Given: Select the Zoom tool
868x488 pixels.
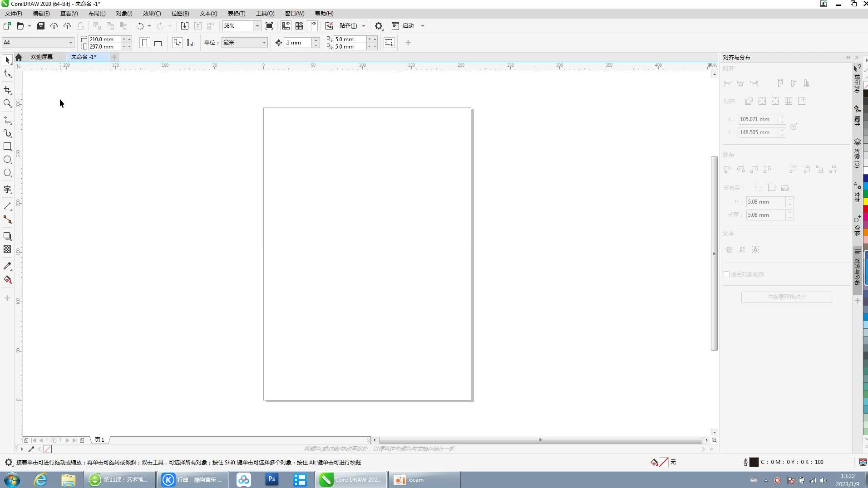Looking at the screenshot, I should (7, 103).
